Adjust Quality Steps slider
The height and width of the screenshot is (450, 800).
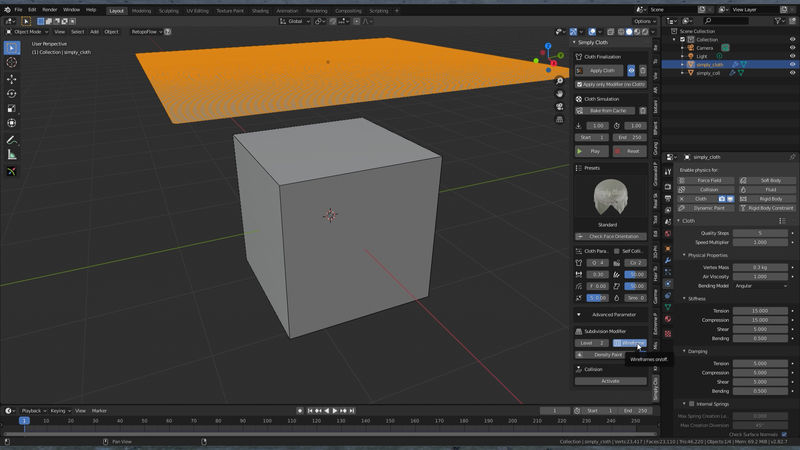[x=760, y=233]
